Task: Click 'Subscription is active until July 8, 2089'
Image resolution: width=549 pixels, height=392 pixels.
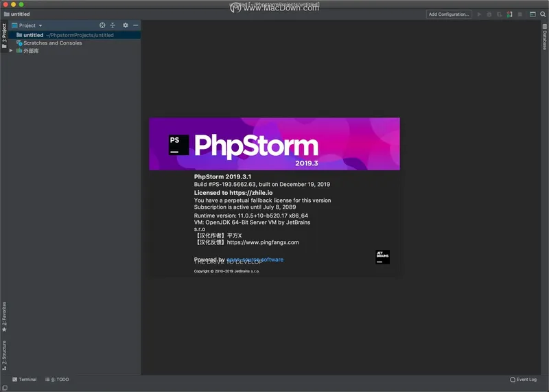Action: [x=245, y=207]
